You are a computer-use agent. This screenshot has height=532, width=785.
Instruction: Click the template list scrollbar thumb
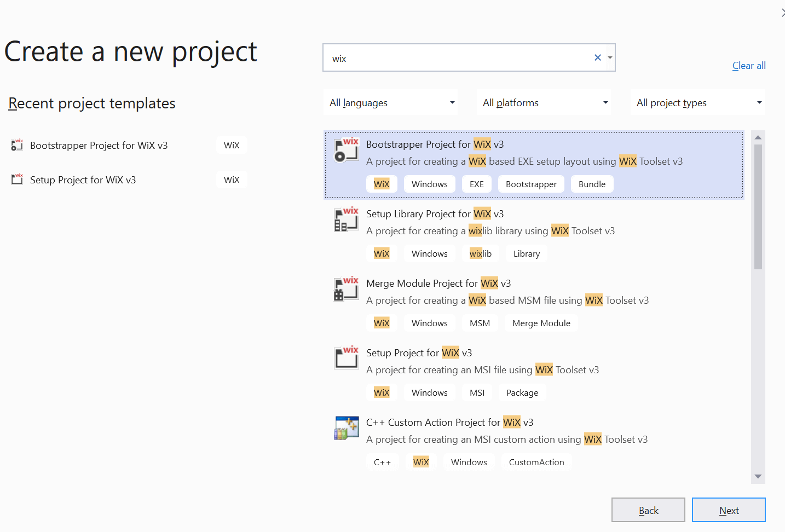pos(758,207)
